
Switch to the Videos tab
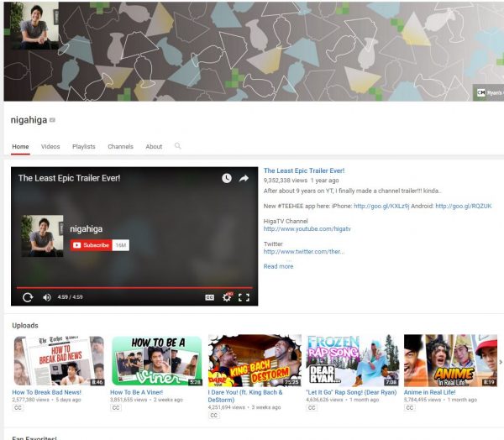(x=50, y=147)
